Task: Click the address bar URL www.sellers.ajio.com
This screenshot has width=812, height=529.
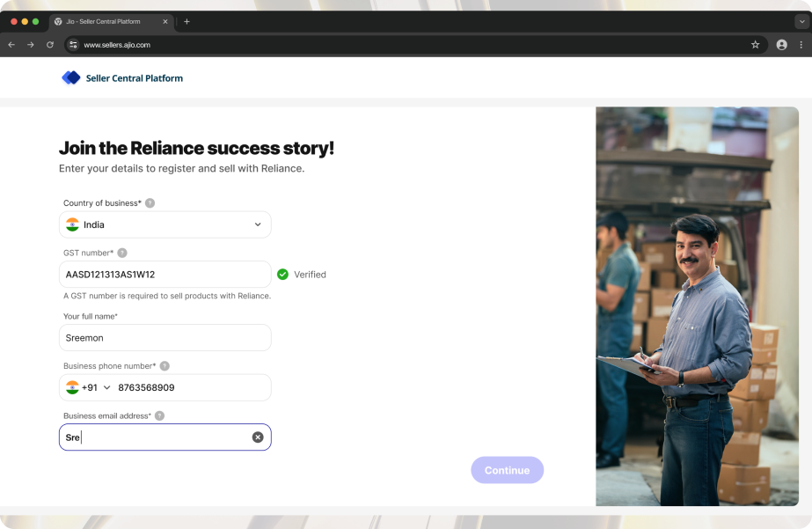Action: [117, 45]
